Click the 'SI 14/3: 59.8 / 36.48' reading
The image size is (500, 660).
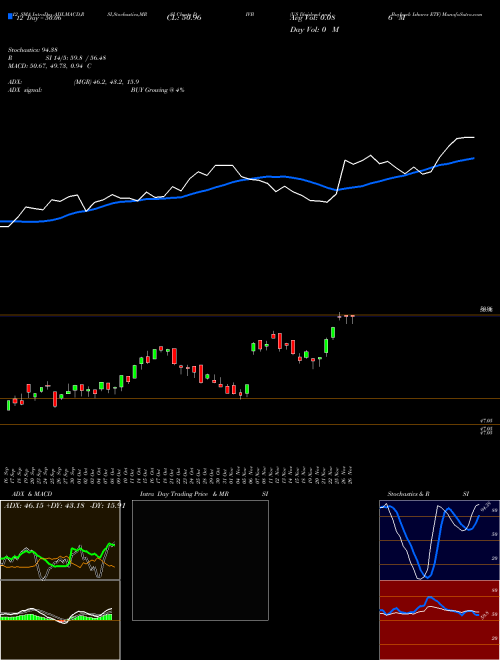coord(76,58)
